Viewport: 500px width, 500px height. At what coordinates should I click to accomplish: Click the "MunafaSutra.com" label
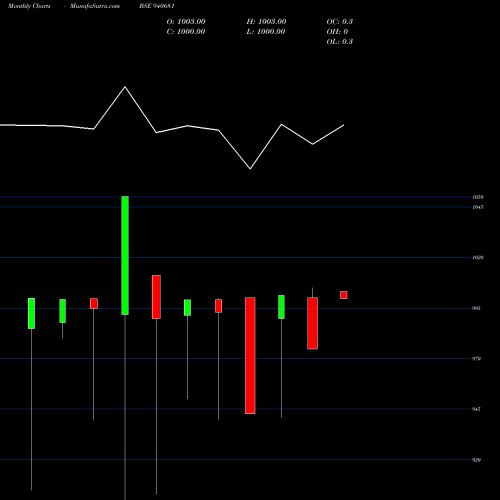pyautogui.click(x=95, y=6)
